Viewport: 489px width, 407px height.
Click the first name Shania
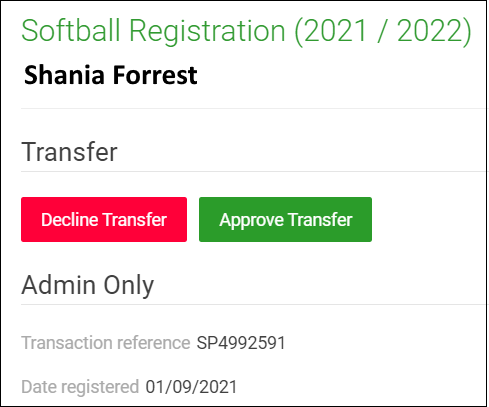pos(64,75)
